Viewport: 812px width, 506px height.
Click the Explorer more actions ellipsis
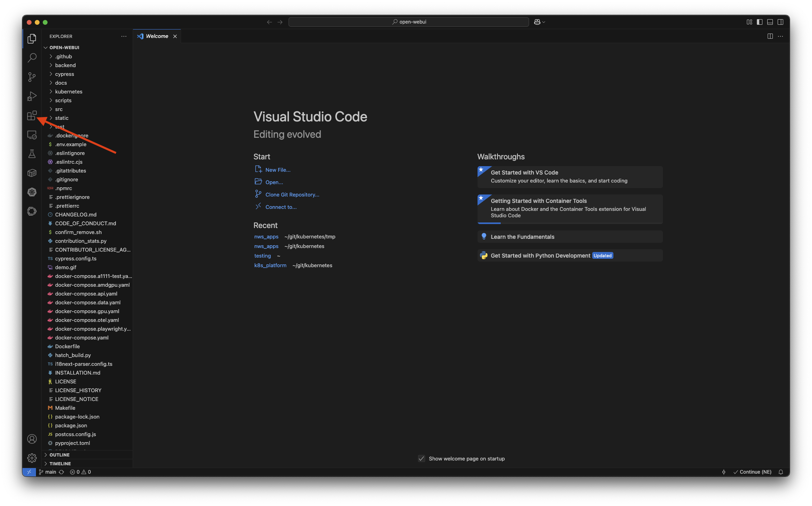124,36
